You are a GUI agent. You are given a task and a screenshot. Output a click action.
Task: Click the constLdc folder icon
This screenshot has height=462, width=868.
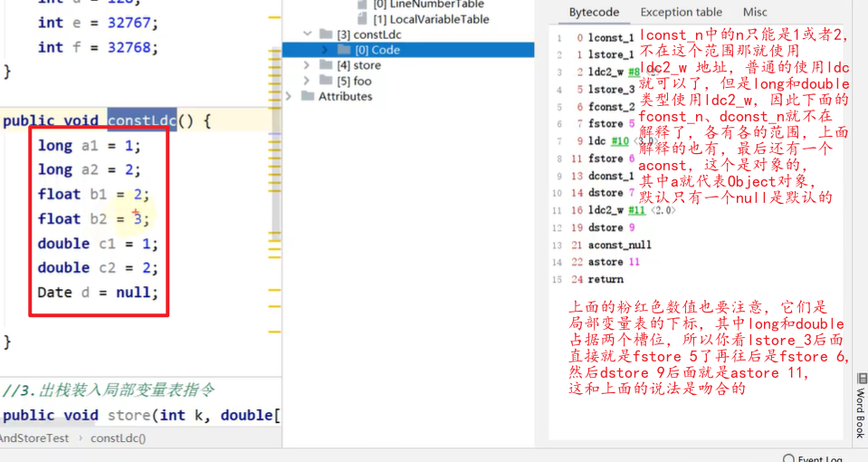click(x=328, y=34)
